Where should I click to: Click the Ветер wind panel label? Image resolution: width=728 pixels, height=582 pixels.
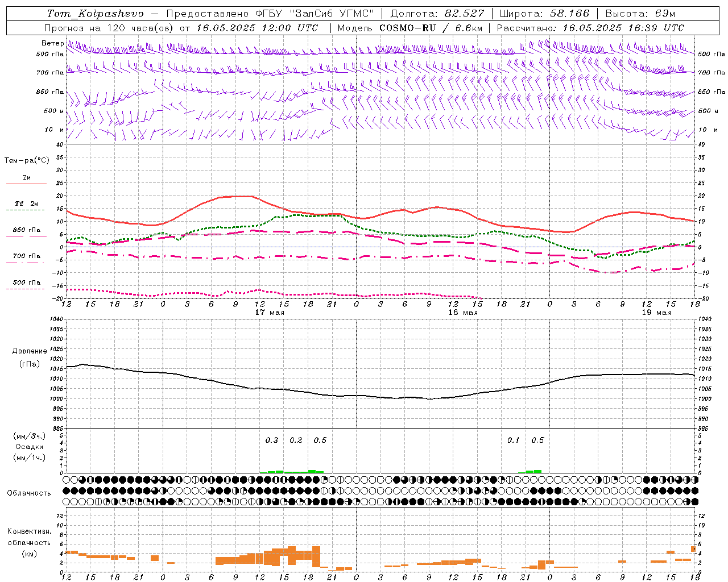(x=52, y=43)
